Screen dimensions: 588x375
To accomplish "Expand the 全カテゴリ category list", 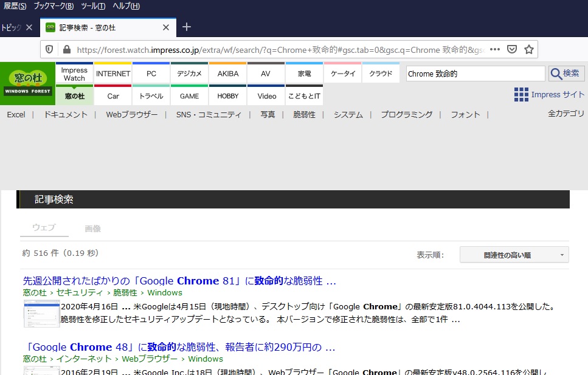I will 566,114.
